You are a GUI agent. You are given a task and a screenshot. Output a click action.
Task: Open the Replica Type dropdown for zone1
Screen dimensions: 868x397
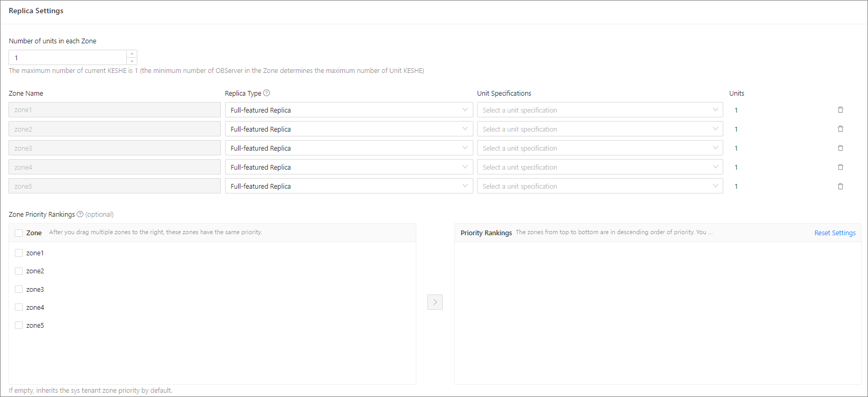coord(349,110)
